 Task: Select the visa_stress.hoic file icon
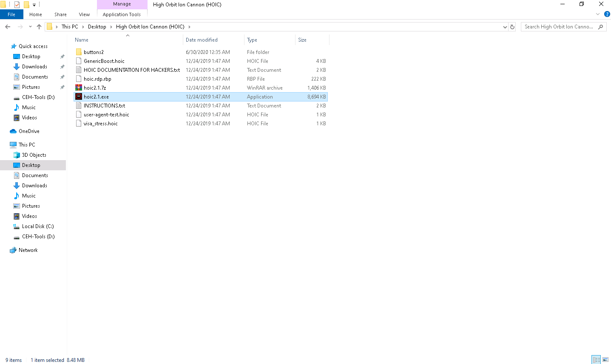[x=79, y=124]
